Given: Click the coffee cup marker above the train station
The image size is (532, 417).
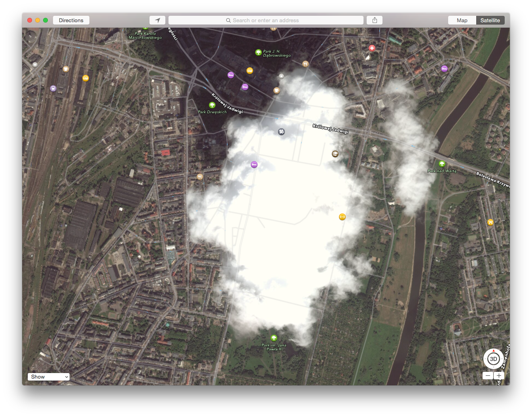Looking at the screenshot, I should 66,69.
